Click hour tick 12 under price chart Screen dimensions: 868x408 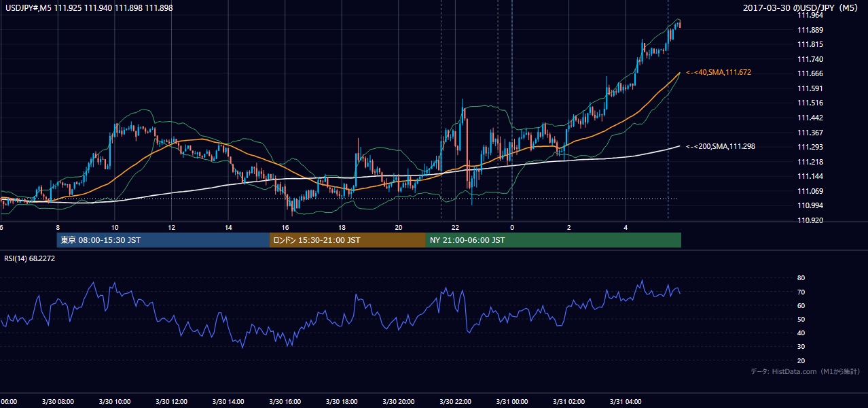click(x=171, y=228)
